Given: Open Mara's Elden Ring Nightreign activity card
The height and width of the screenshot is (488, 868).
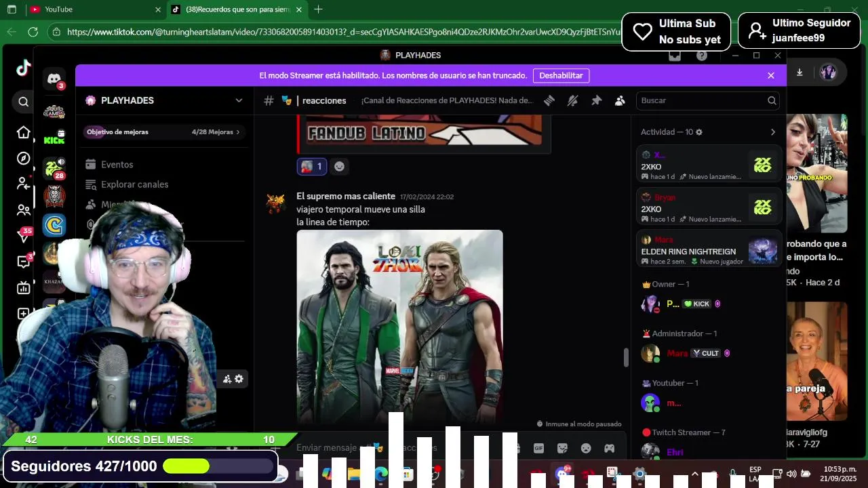Looking at the screenshot, I should (x=709, y=249).
